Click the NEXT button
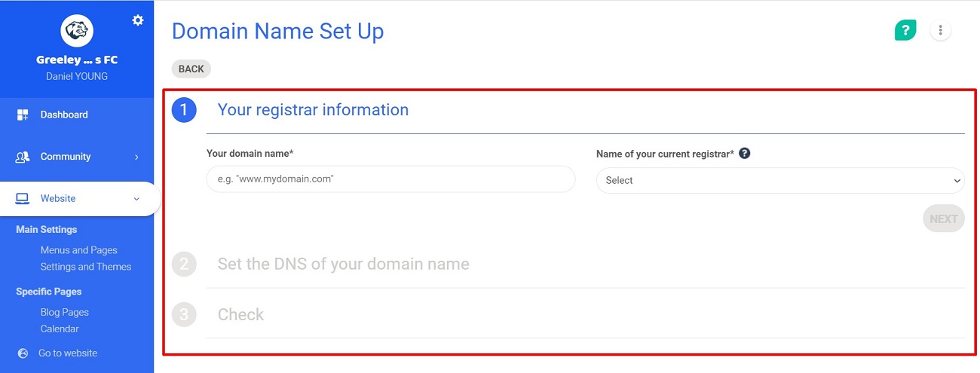 point(944,219)
